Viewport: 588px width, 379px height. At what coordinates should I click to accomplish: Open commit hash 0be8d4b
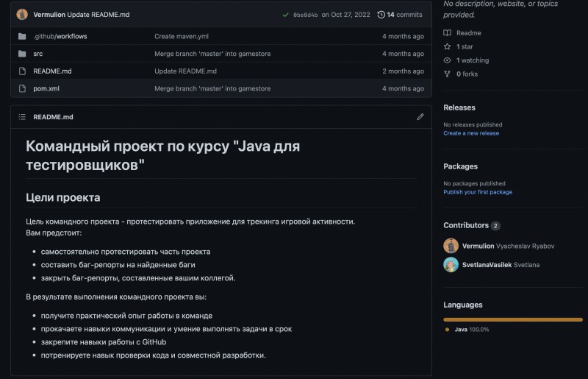click(x=305, y=15)
